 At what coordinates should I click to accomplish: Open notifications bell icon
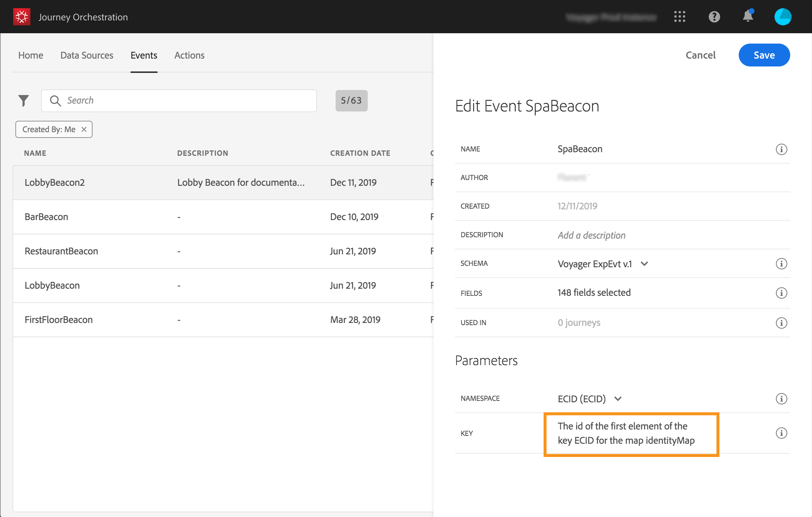click(x=748, y=16)
